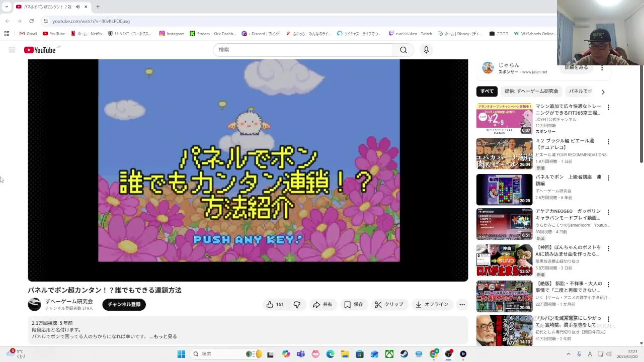Viewport: 644px width, 362px height.
Task: Open options menu for アケアカNEOGEO ガッポリン video
Action: click(608, 213)
